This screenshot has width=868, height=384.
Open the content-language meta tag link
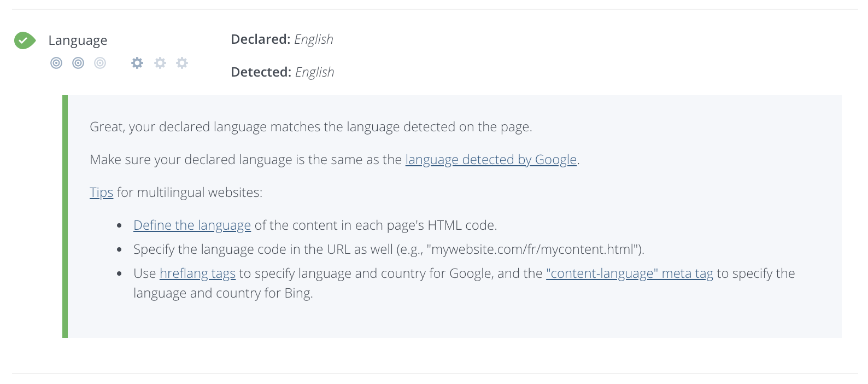tap(628, 273)
